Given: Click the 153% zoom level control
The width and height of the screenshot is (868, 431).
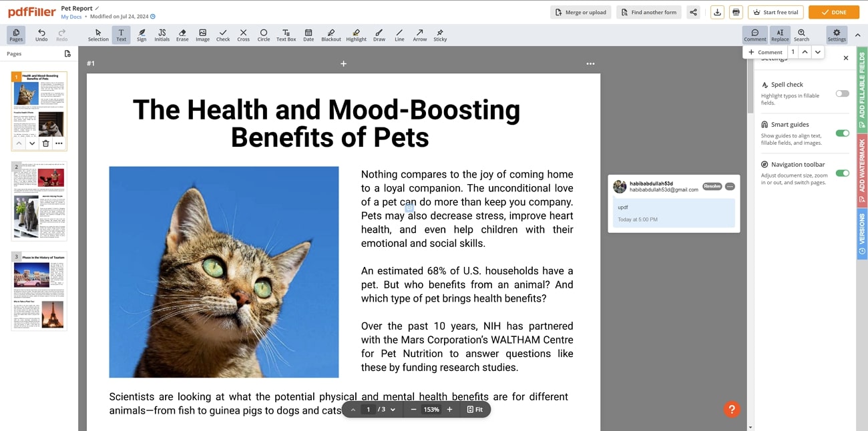Looking at the screenshot, I should 431,409.
